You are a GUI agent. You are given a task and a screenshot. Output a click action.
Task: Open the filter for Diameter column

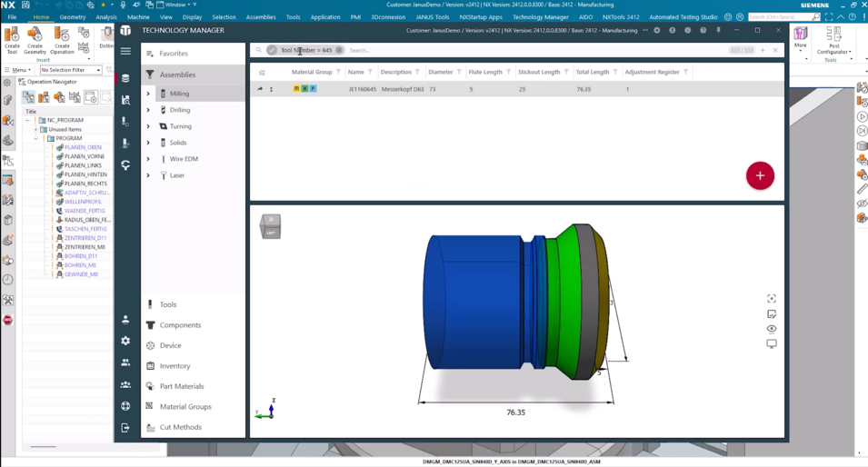(459, 72)
